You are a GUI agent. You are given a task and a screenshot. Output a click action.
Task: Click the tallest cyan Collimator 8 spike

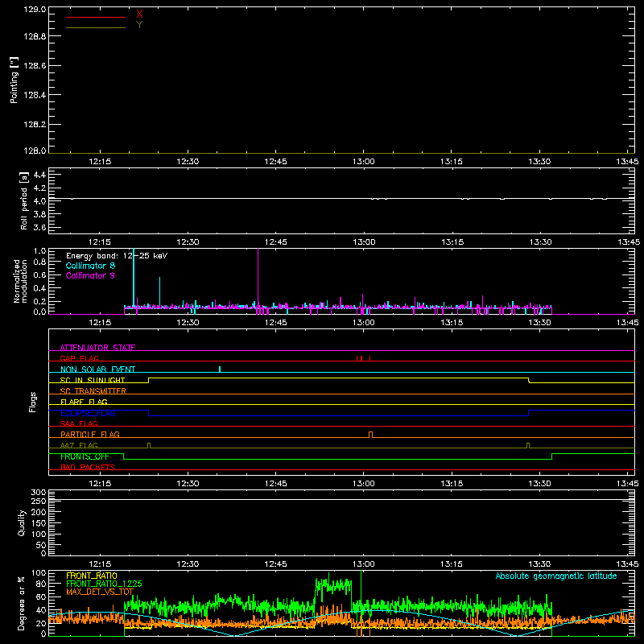(134, 277)
